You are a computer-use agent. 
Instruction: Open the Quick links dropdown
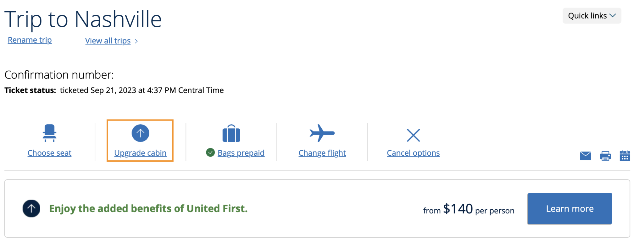pos(591,15)
